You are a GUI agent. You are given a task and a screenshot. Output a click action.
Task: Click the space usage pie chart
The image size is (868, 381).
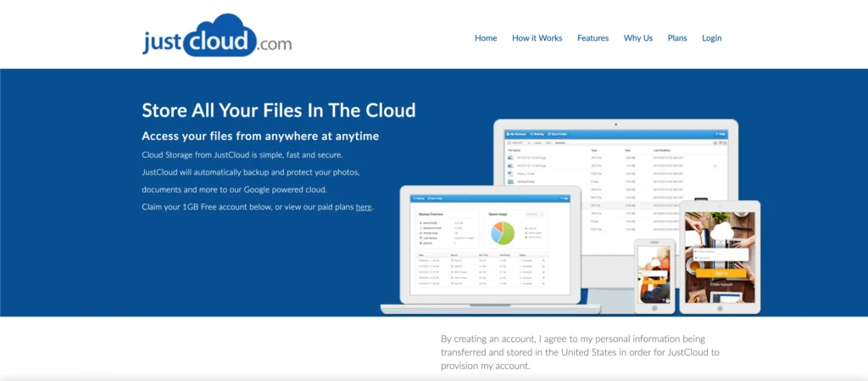pyautogui.click(x=503, y=233)
